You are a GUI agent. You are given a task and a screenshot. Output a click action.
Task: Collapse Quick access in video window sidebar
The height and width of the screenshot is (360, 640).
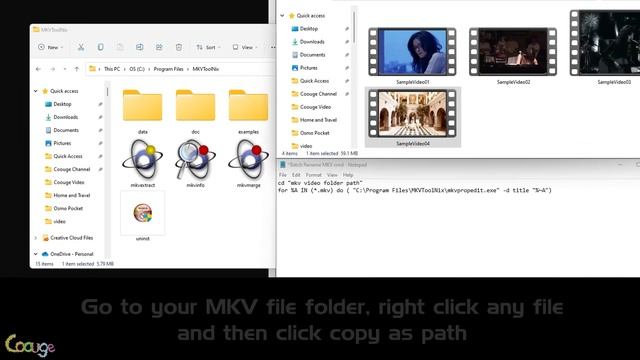point(282,16)
